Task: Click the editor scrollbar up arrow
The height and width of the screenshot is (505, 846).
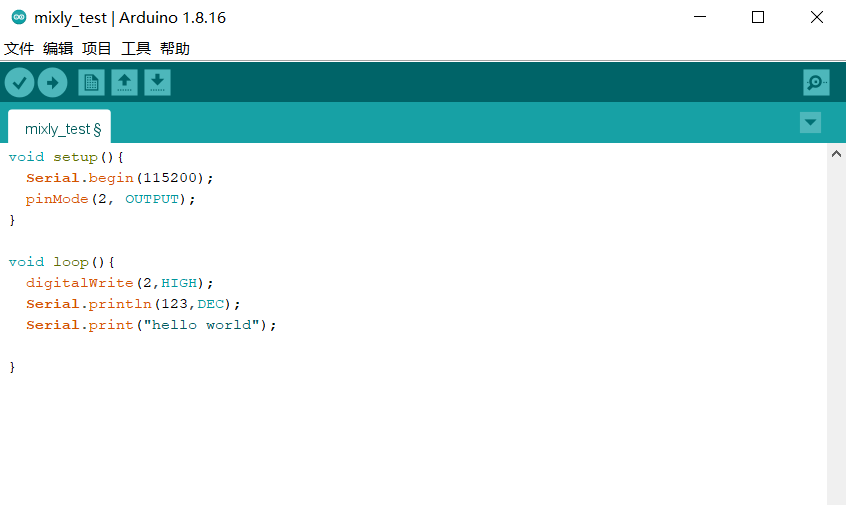Action: (836, 155)
